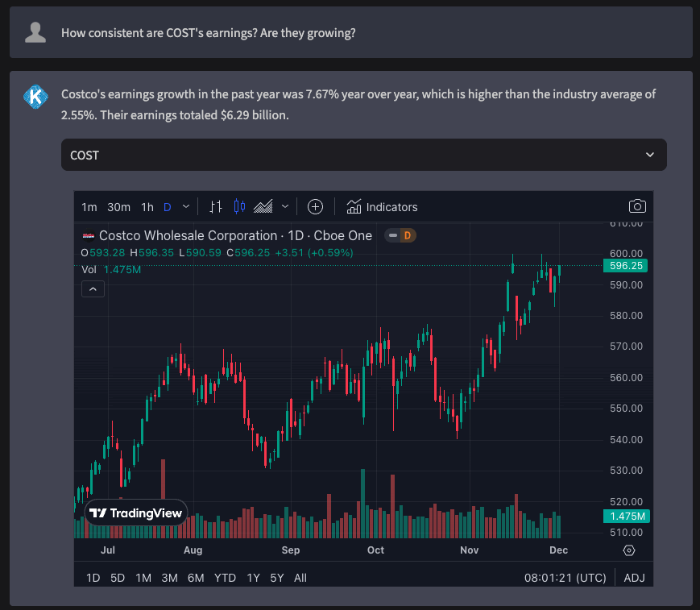The image size is (700, 610).
Task: Click the 596.25 current price label
Action: pos(625,266)
